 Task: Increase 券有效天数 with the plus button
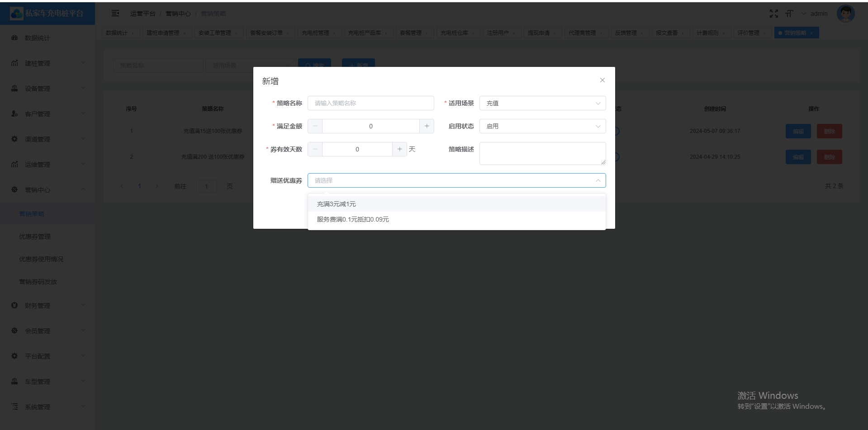[399, 149]
